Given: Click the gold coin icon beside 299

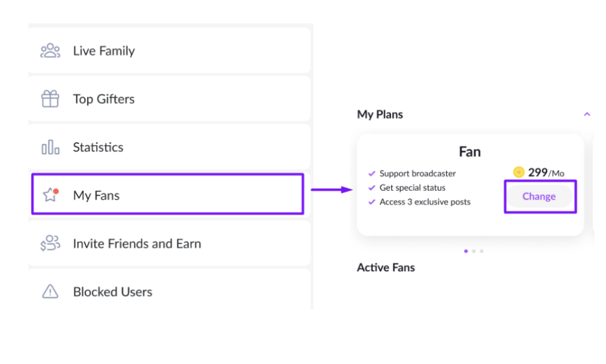Looking at the screenshot, I should point(519,173).
